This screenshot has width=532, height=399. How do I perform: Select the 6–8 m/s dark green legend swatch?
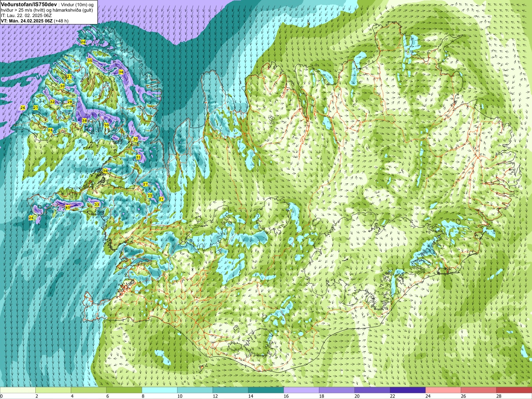[x=124, y=390]
